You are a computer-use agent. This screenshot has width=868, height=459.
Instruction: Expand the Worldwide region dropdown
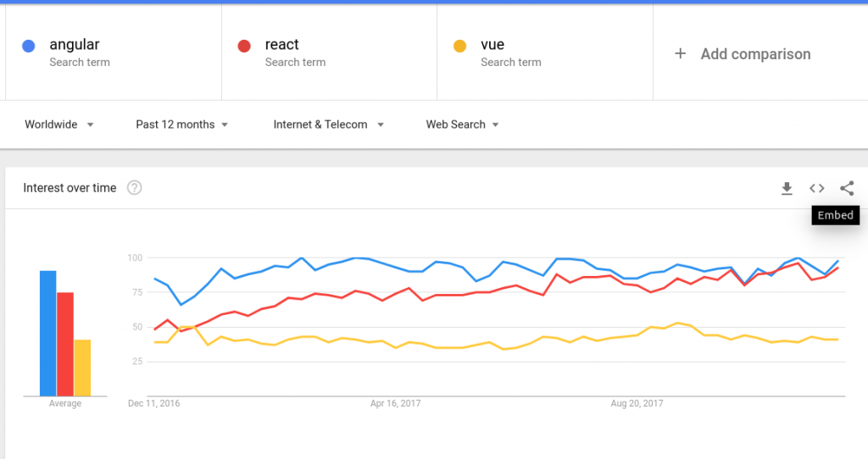click(58, 124)
